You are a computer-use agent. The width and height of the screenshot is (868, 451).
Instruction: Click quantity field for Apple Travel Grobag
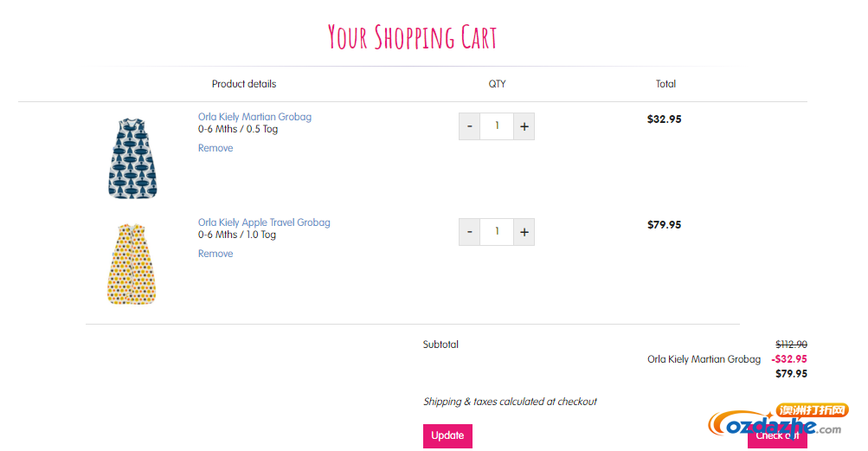pos(497,232)
